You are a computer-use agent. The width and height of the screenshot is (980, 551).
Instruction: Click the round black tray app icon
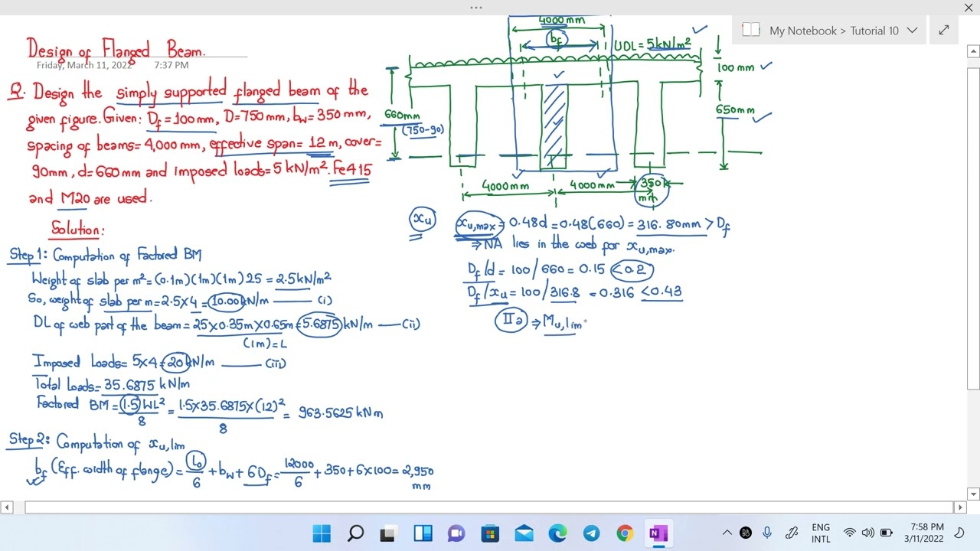tap(746, 533)
